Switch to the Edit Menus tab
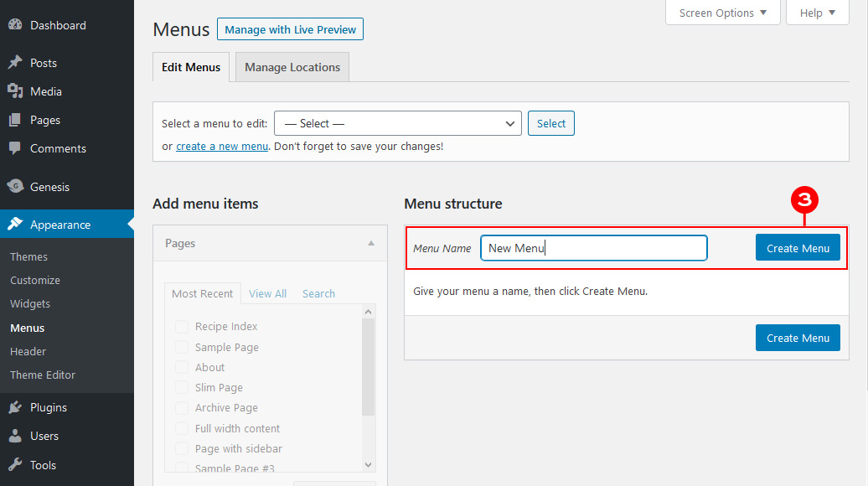 tap(191, 67)
